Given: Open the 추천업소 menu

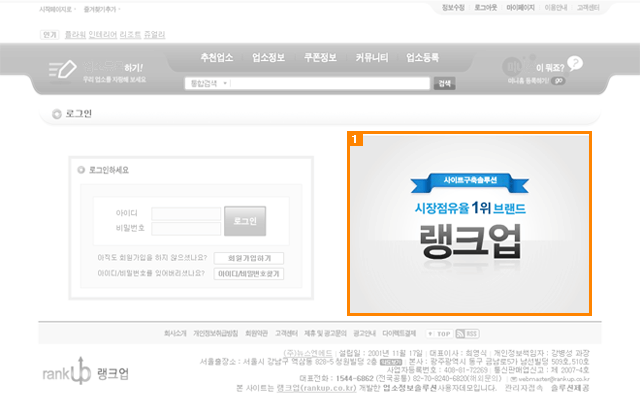Looking at the screenshot, I should 217,58.
